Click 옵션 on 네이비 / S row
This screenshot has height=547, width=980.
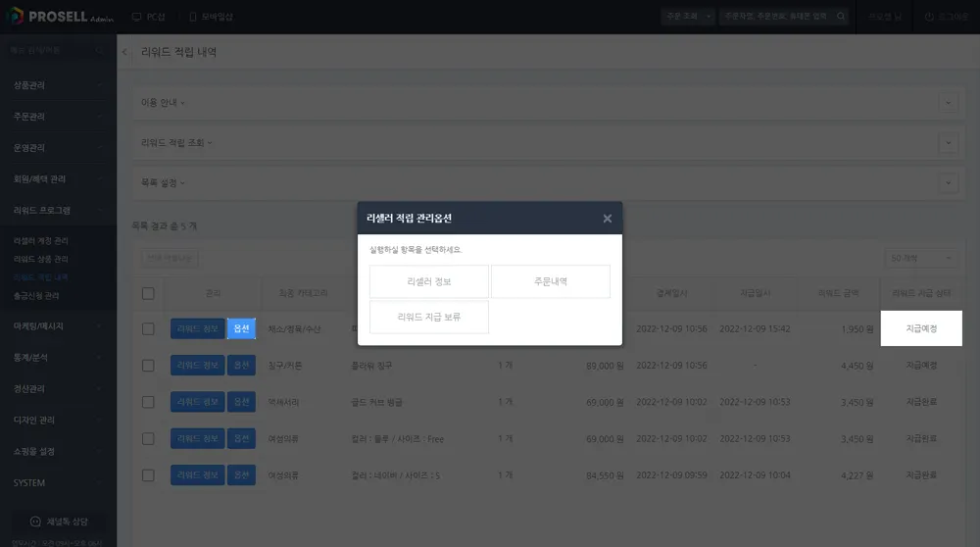pos(241,475)
